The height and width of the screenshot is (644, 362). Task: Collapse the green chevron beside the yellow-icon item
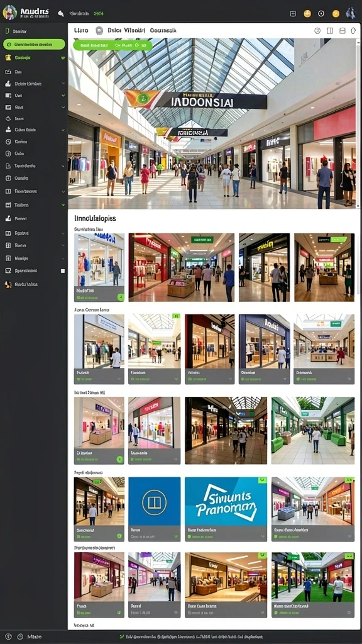coord(63,58)
